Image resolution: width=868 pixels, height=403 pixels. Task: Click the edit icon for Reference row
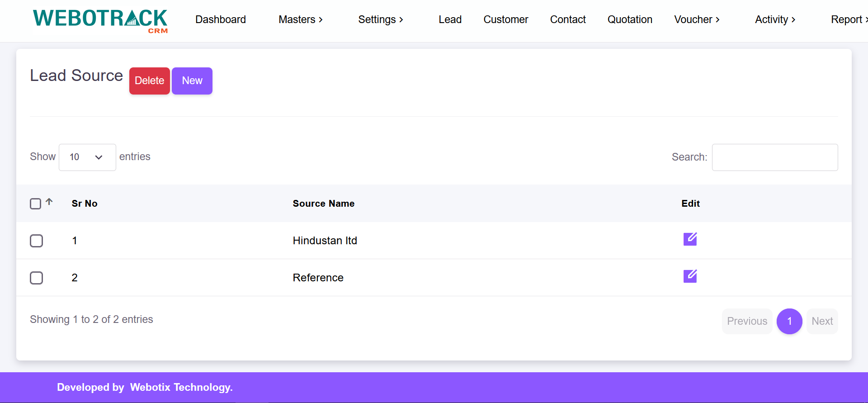690,276
